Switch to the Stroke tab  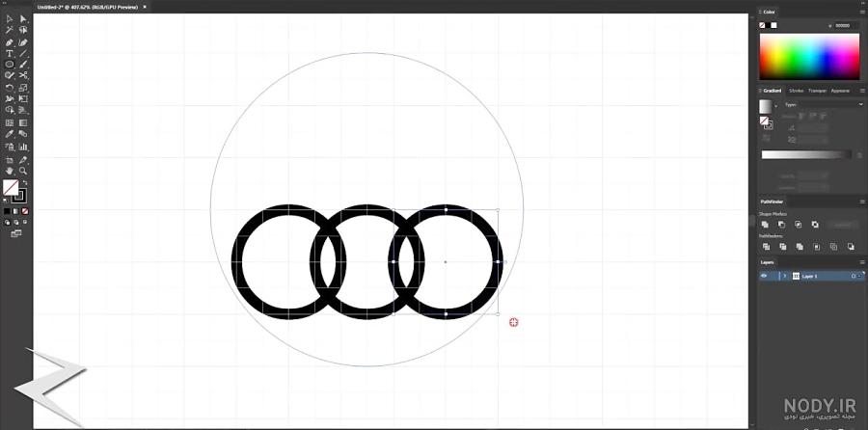pos(796,91)
